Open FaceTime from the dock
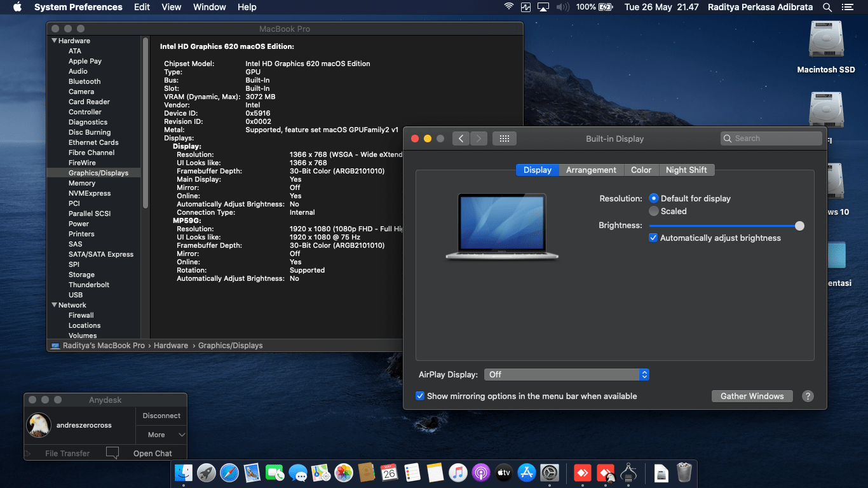 (275, 473)
